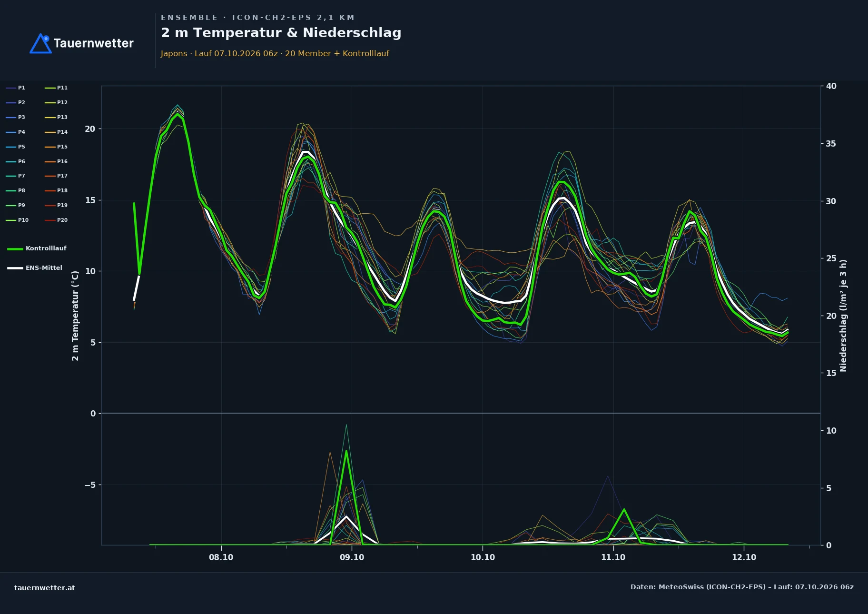Click the 11.10 date axis label
Screen dimensions: 868x614
point(613,557)
